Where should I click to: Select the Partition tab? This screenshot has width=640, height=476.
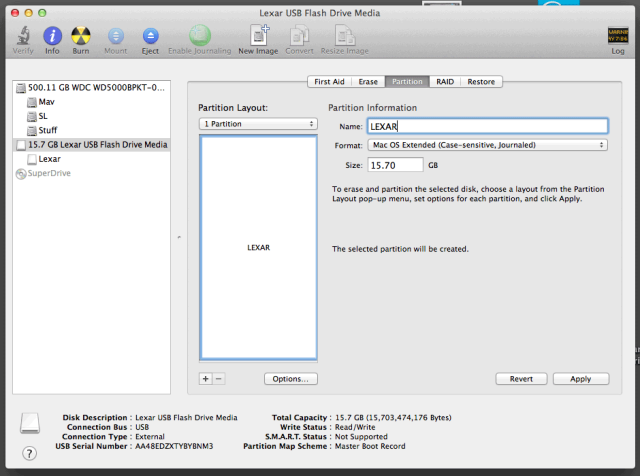(407, 82)
